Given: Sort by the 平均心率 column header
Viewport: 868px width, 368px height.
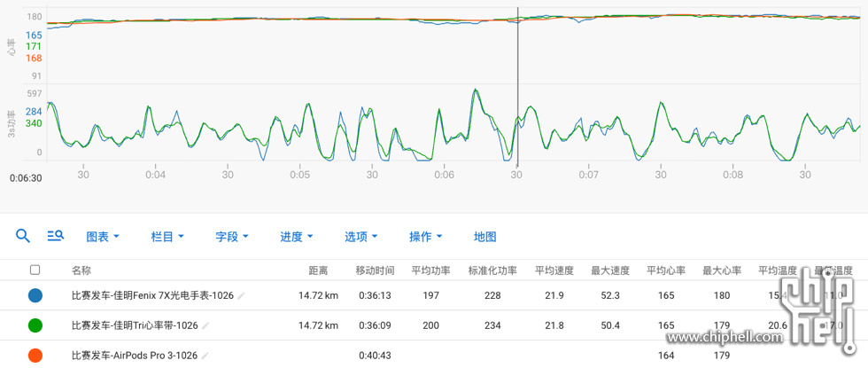Looking at the screenshot, I should [x=666, y=270].
